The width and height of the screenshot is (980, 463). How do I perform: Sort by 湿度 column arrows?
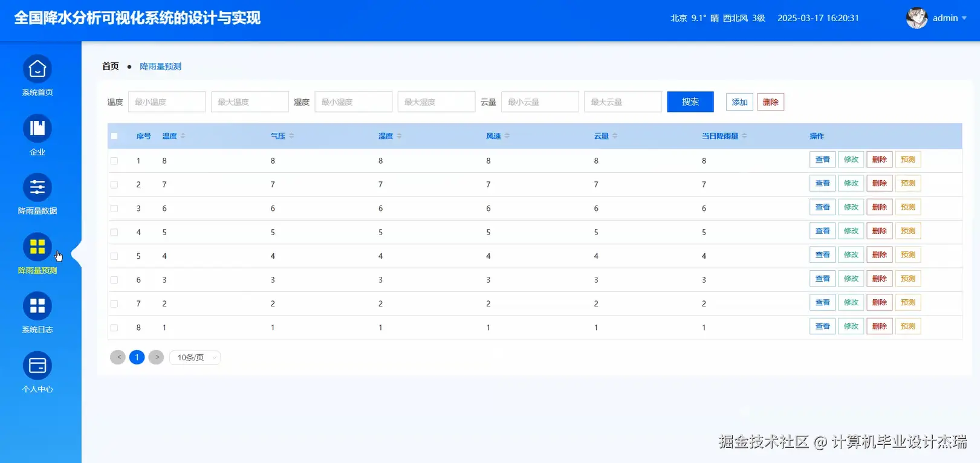[x=399, y=136]
